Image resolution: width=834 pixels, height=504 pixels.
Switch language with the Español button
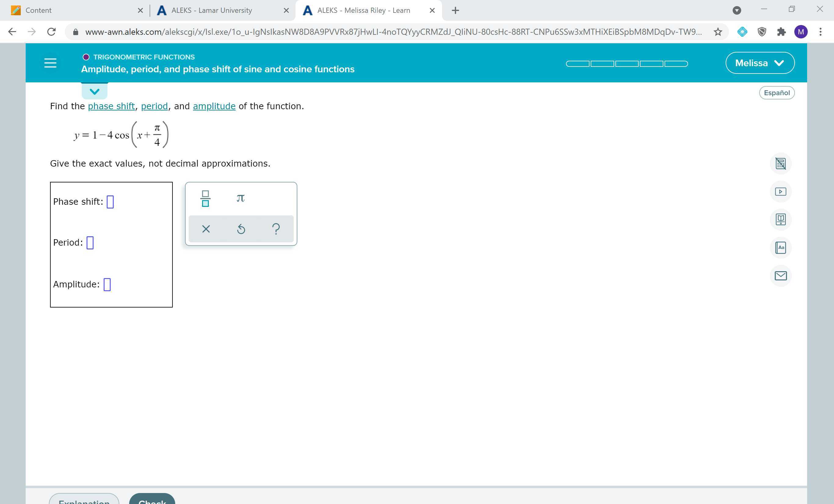[777, 93]
